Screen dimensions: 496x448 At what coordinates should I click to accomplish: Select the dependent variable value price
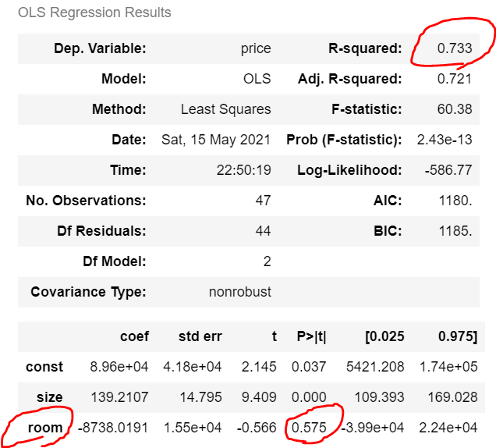256,48
